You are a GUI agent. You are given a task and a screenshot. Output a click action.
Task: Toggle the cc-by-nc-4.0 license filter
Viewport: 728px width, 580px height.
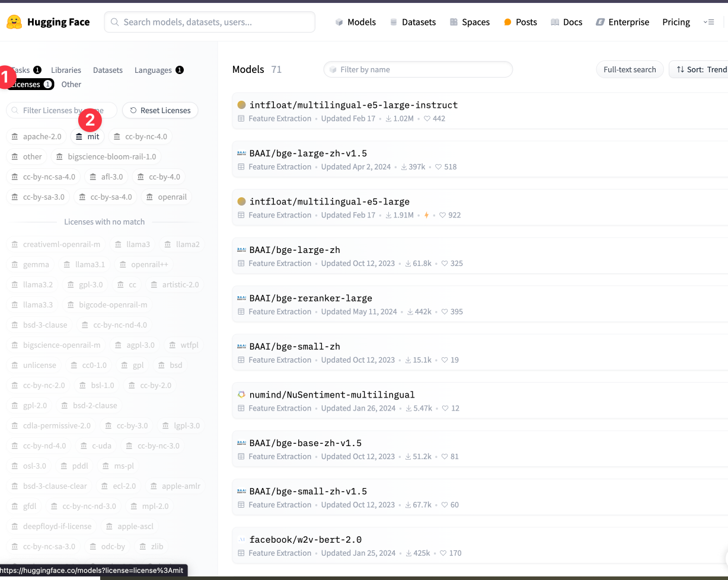pyautogui.click(x=141, y=136)
